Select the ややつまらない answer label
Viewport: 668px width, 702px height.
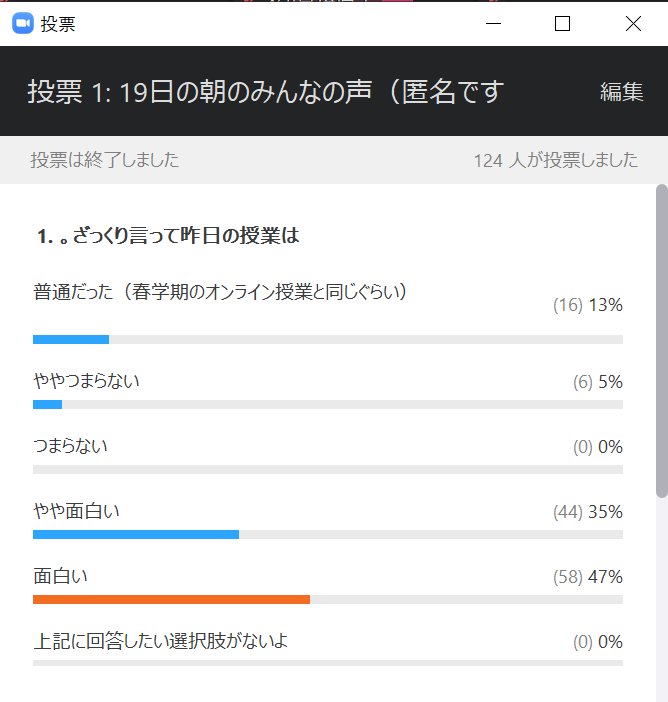[x=87, y=380]
